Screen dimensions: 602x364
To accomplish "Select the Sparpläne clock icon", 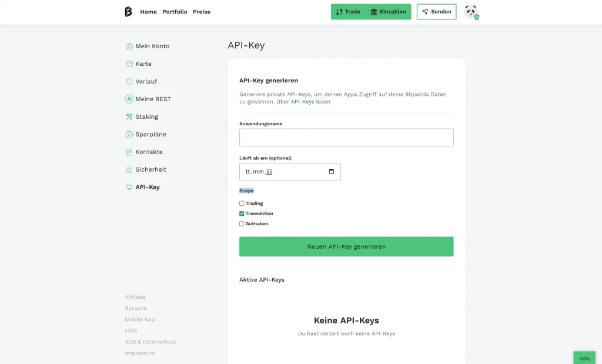I will [129, 135].
